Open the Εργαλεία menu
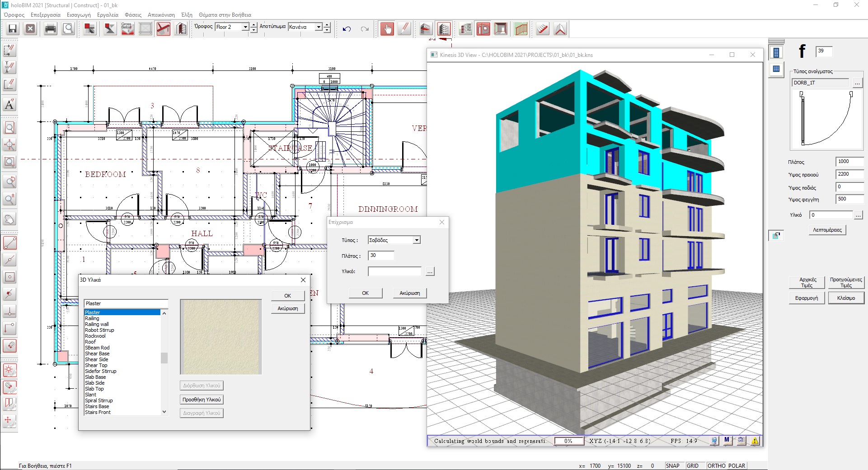 point(108,15)
